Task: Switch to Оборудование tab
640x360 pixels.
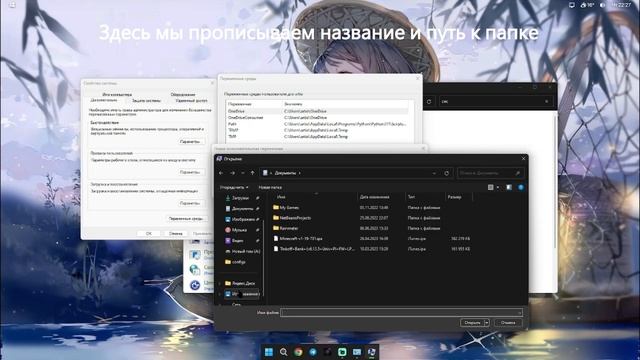Action: (183, 94)
